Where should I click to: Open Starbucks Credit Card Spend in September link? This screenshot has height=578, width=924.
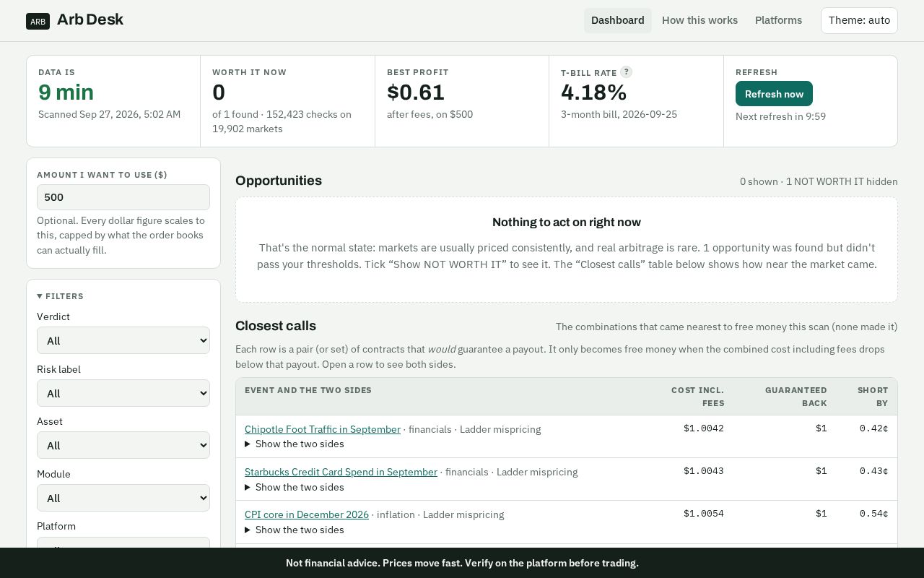341,472
